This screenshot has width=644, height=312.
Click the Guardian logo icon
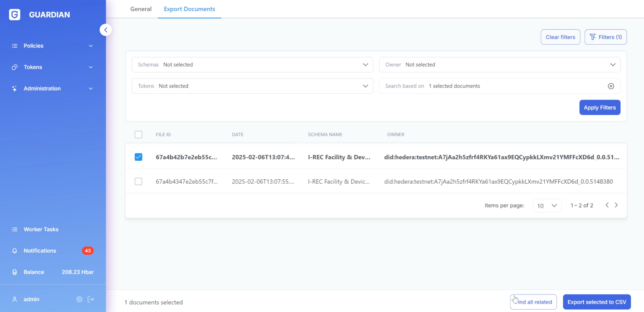click(x=15, y=15)
